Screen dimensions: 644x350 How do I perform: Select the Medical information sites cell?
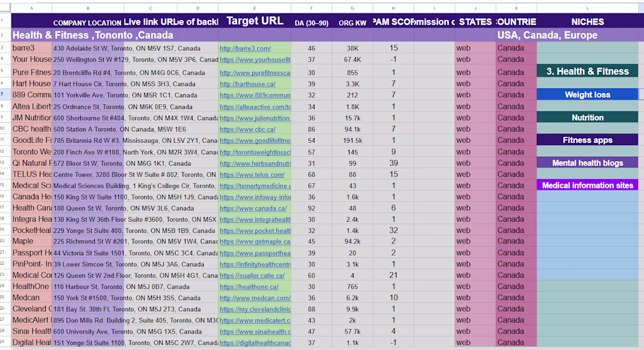click(587, 186)
